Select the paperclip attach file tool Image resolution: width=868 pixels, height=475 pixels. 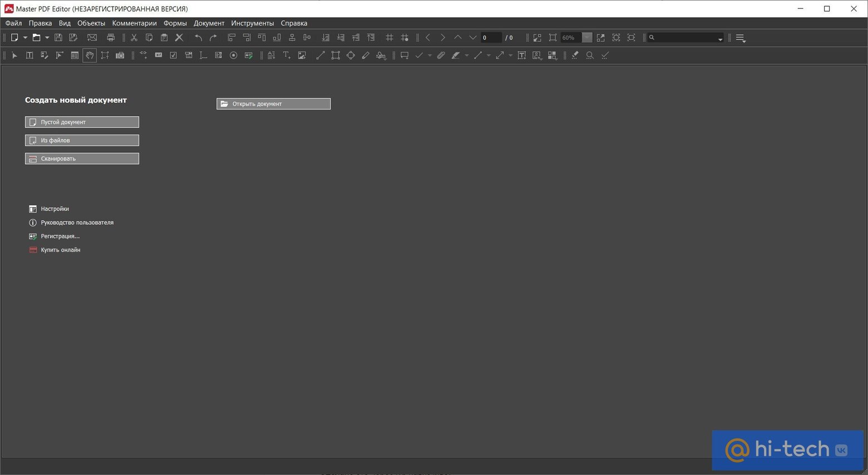441,56
